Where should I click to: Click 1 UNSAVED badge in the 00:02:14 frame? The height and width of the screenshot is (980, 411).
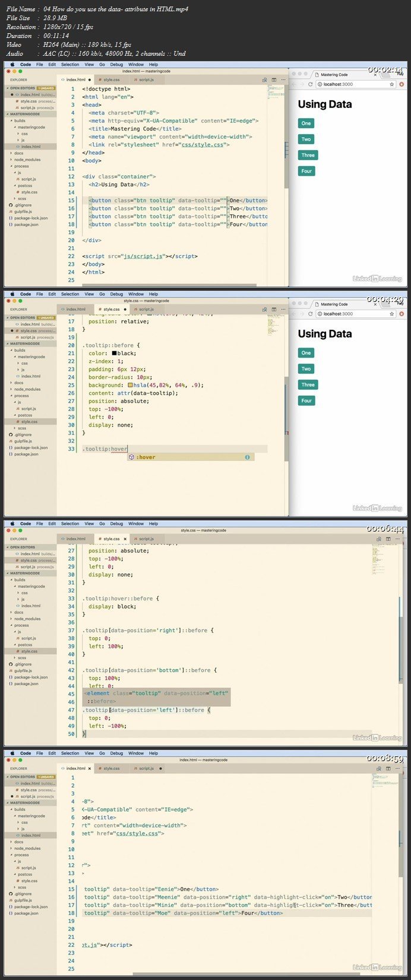[45, 88]
